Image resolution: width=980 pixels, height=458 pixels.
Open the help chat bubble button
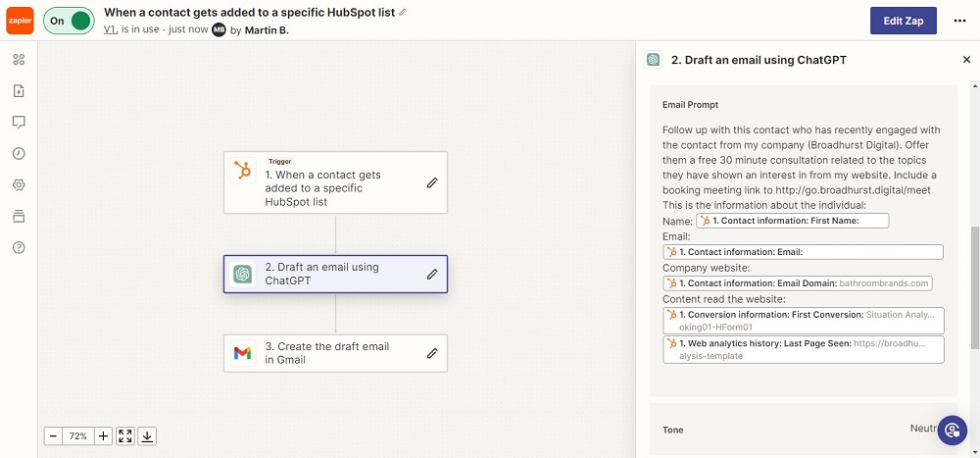(x=953, y=431)
